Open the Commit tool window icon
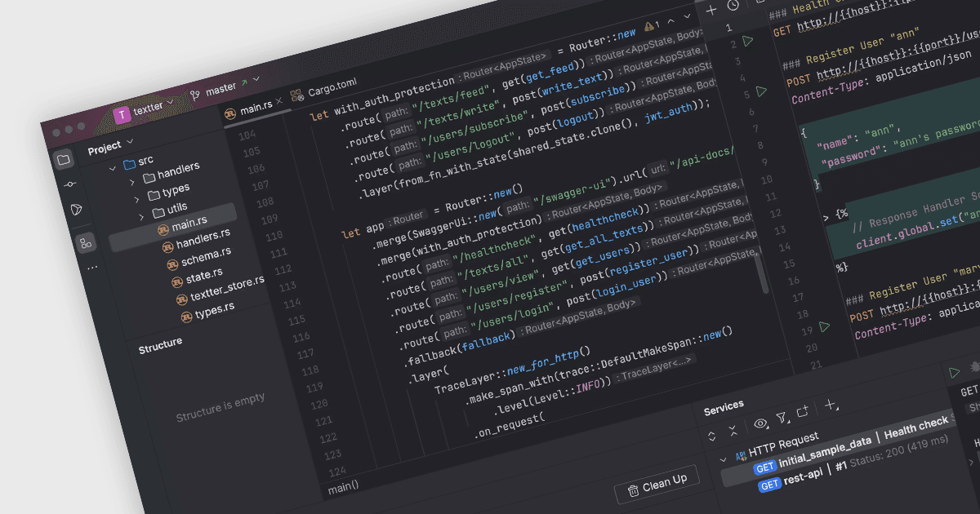The width and height of the screenshot is (980, 514). 69,185
